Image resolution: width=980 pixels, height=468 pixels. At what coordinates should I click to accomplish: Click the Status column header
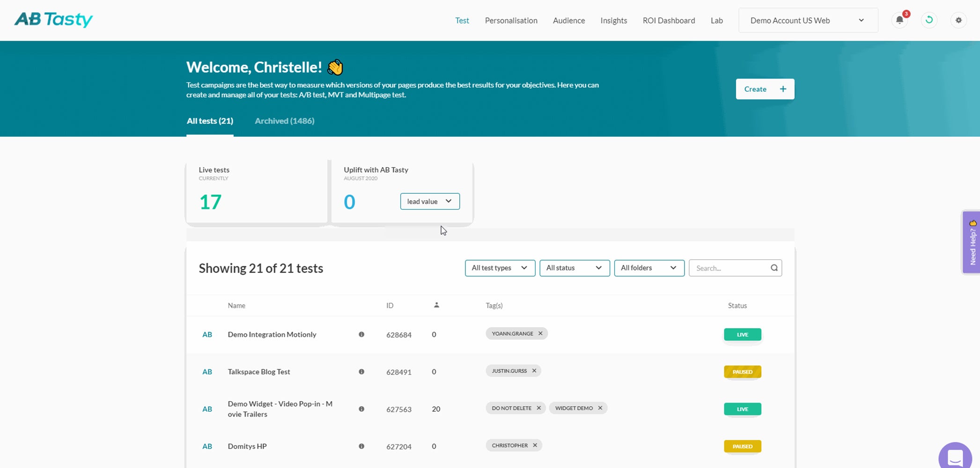[737, 306]
